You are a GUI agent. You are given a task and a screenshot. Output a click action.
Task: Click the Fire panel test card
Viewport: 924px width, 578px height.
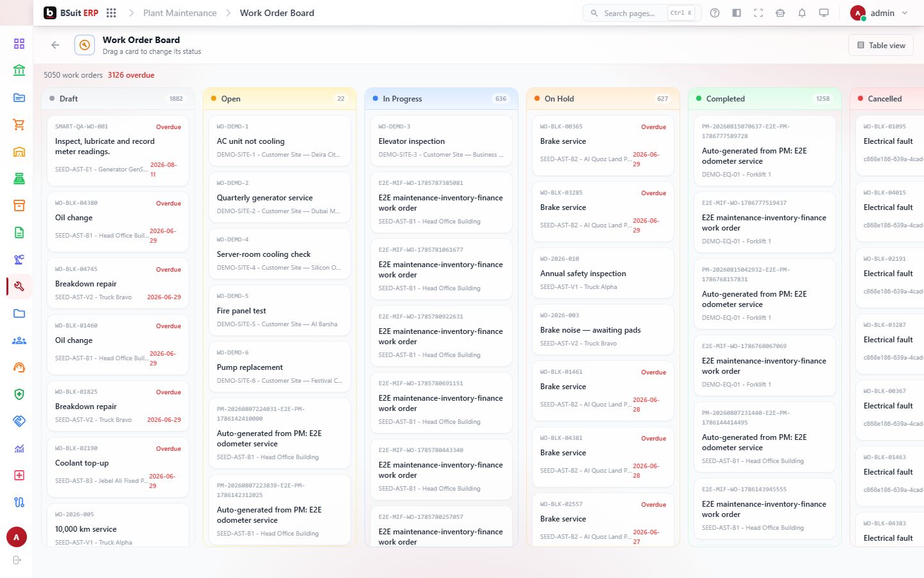280,310
